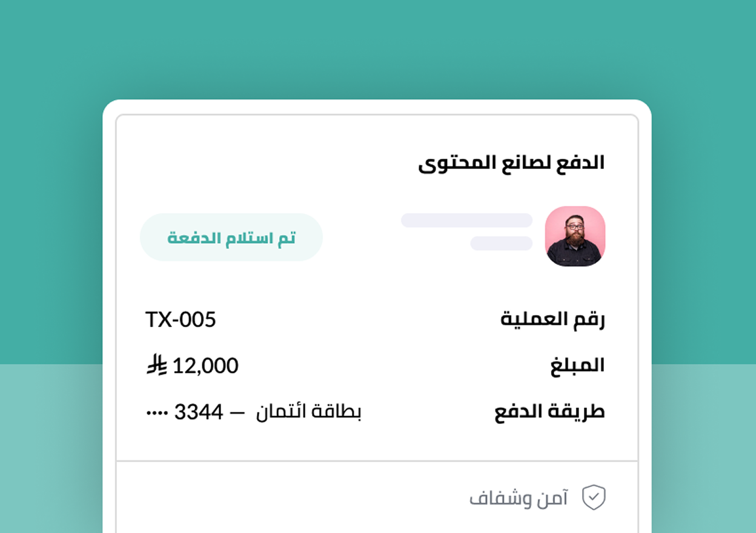The image size is (756, 533).
Task: Click the Saudi Riyal currency symbol
Action: 156,365
